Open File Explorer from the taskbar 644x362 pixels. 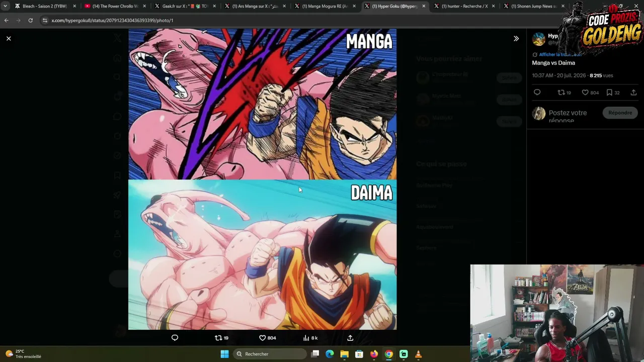tap(344, 354)
